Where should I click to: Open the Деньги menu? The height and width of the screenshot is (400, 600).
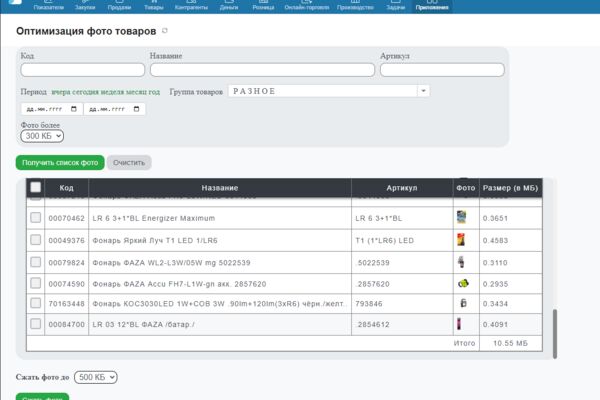coord(229,5)
